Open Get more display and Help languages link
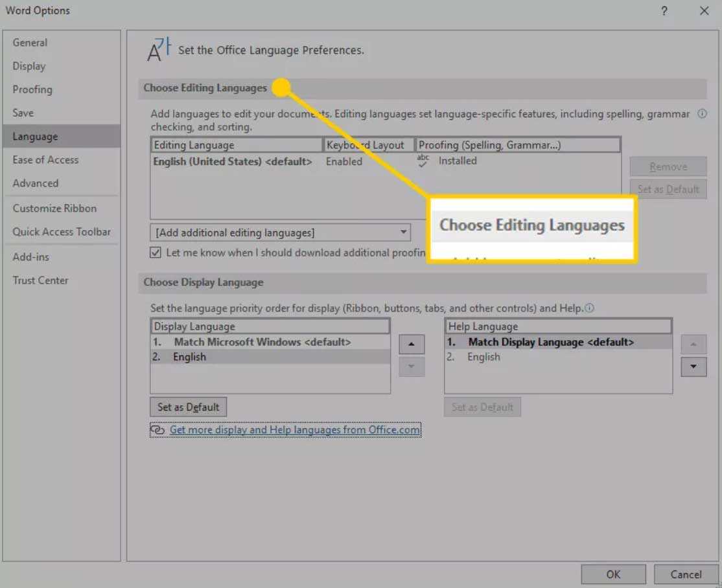 pyautogui.click(x=295, y=430)
